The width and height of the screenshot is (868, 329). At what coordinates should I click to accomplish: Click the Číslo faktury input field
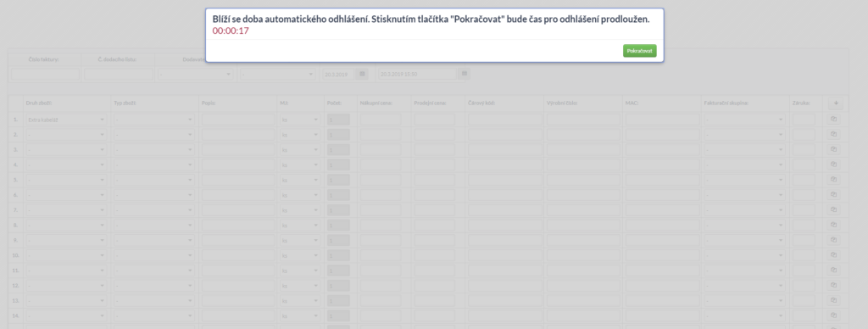click(46, 75)
